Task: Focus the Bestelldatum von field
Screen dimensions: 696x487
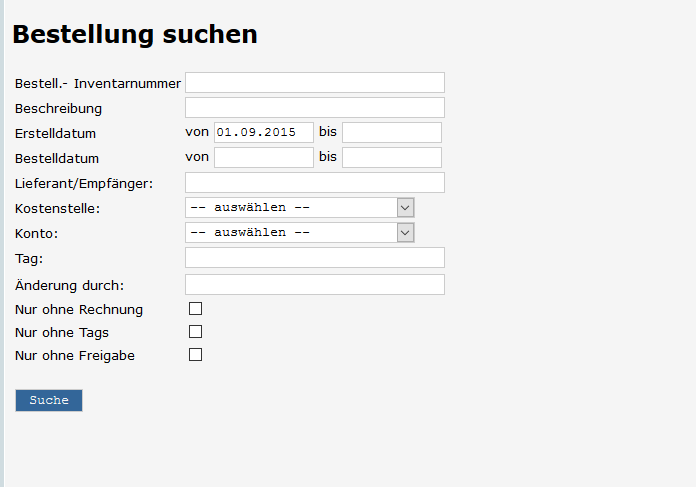Action: [x=263, y=157]
